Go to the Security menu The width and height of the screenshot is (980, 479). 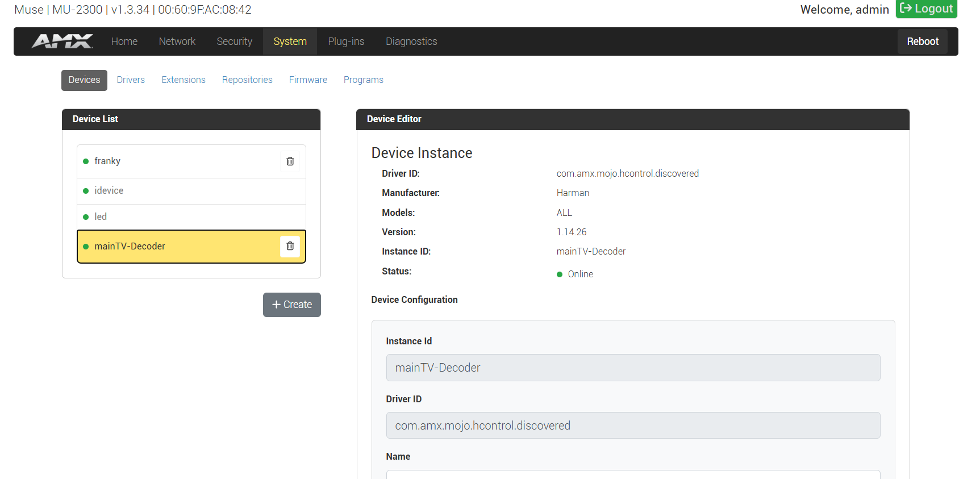[234, 41]
